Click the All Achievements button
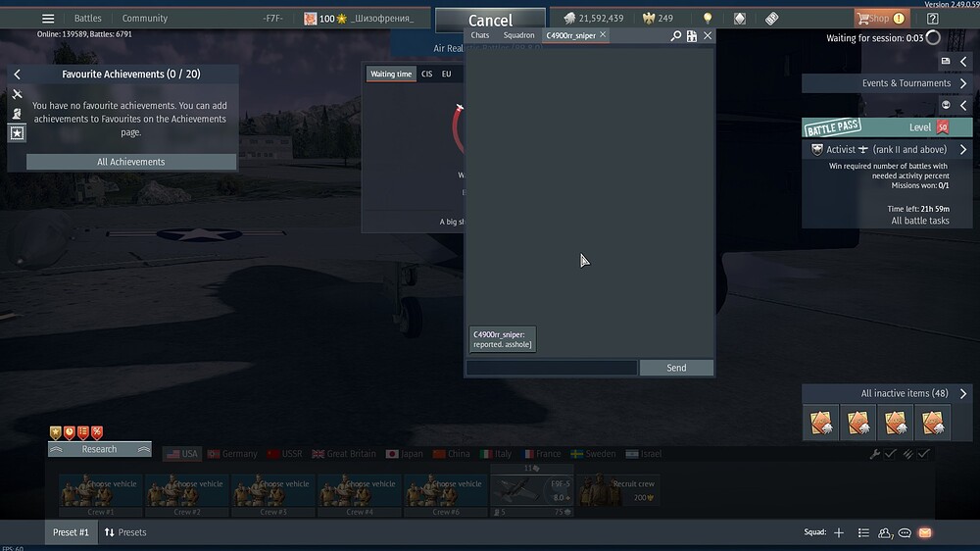 coord(131,162)
